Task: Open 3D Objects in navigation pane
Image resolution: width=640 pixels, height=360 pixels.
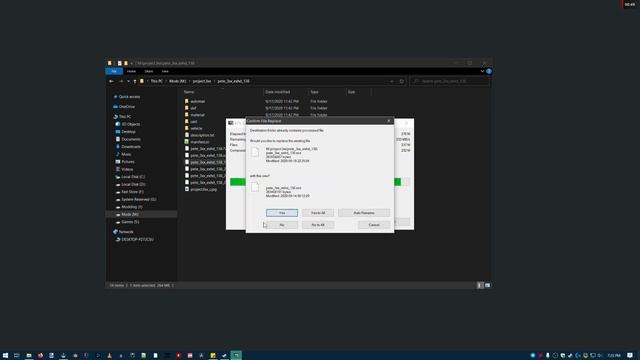Action: tap(131, 124)
